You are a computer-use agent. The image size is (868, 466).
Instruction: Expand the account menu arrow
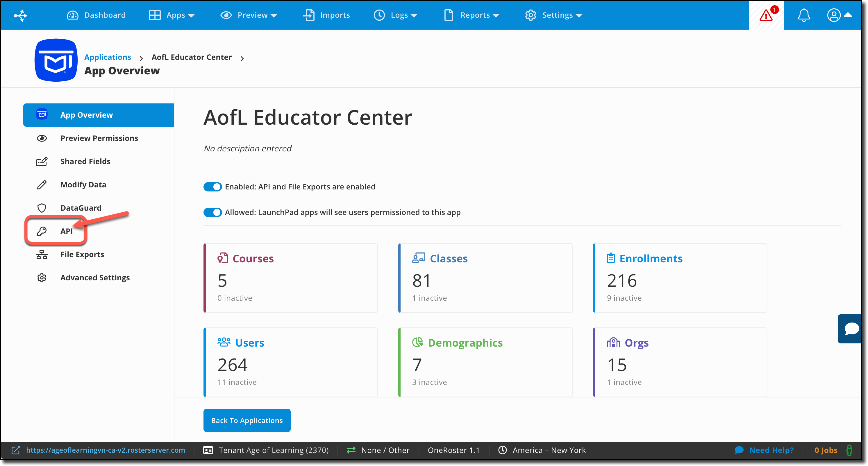tap(848, 15)
